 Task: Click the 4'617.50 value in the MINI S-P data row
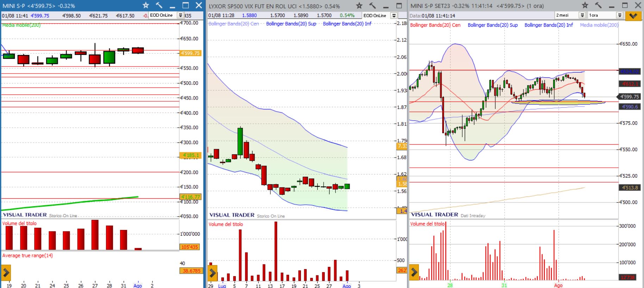point(125,15)
